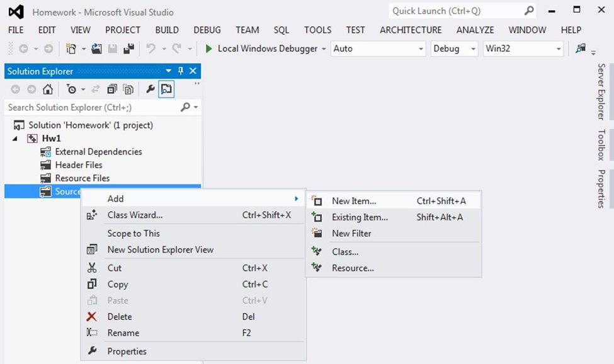Click the Home icon in Solution Explorer
This screenshot has height=364, width=614.
pos(48,89)
